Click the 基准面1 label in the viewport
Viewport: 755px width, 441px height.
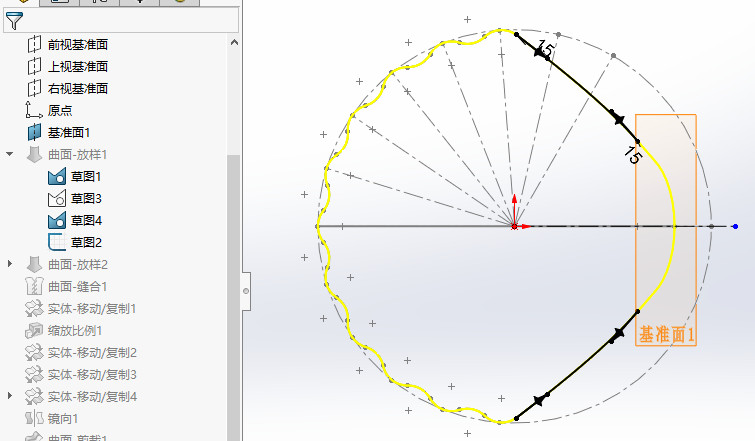click(667, 334)
